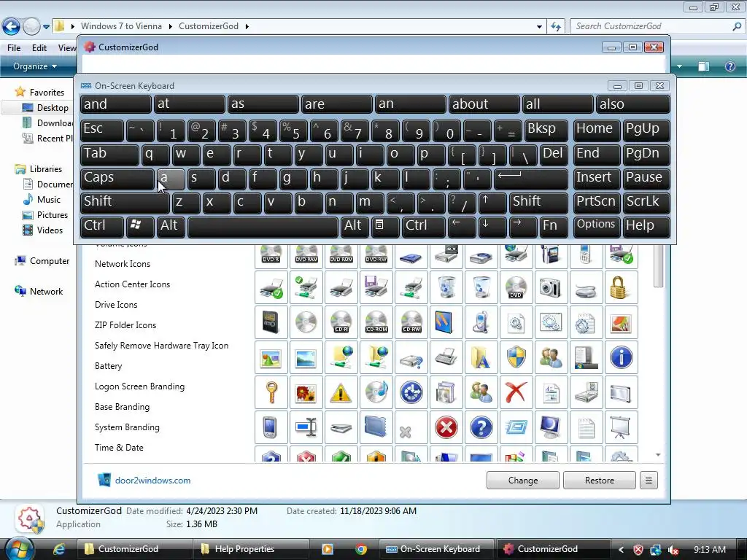Expand breadcrumb arrow after Windows 7 to Vienna
747x560 pixels.
[x=170, y=27]
